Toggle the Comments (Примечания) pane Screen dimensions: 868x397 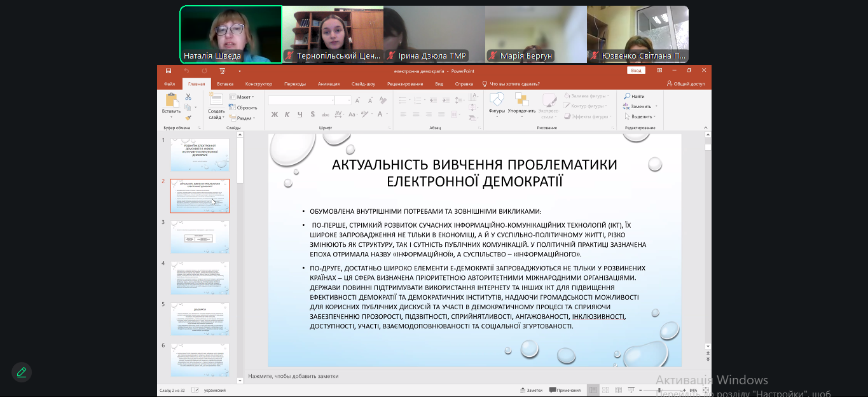[x=565, y=390]
